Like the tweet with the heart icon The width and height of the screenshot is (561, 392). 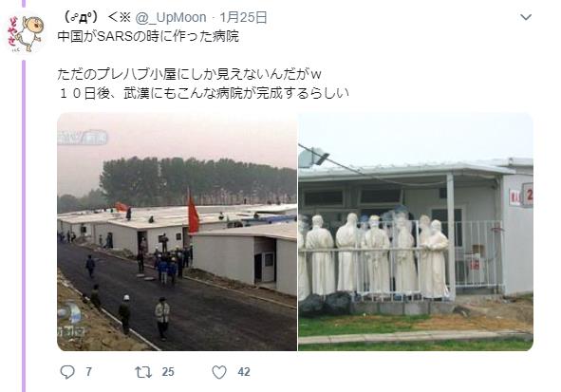pyautogui.click(x=219, y=372)
